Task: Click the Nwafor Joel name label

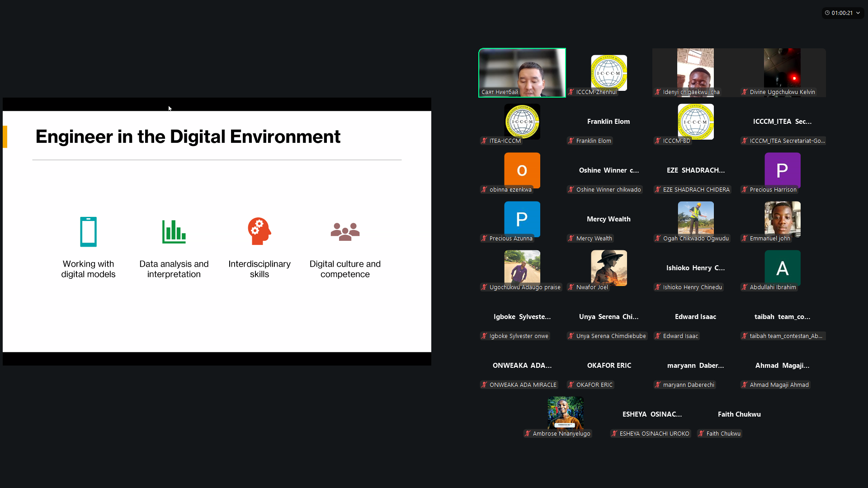Action: 592,287
